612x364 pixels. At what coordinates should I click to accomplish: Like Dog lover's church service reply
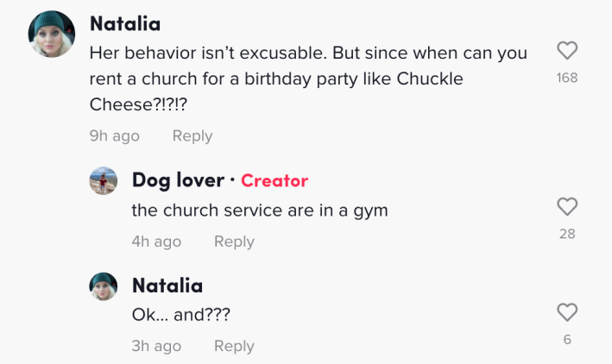coord(567,207)
